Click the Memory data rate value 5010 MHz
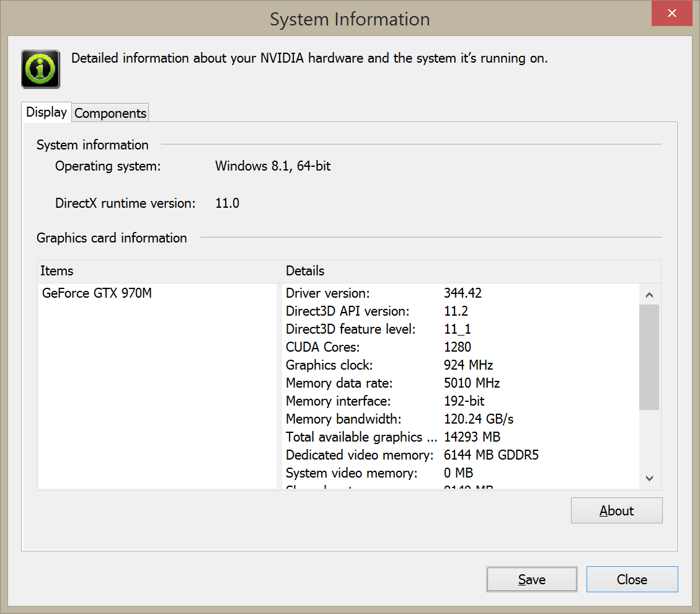 472,383
